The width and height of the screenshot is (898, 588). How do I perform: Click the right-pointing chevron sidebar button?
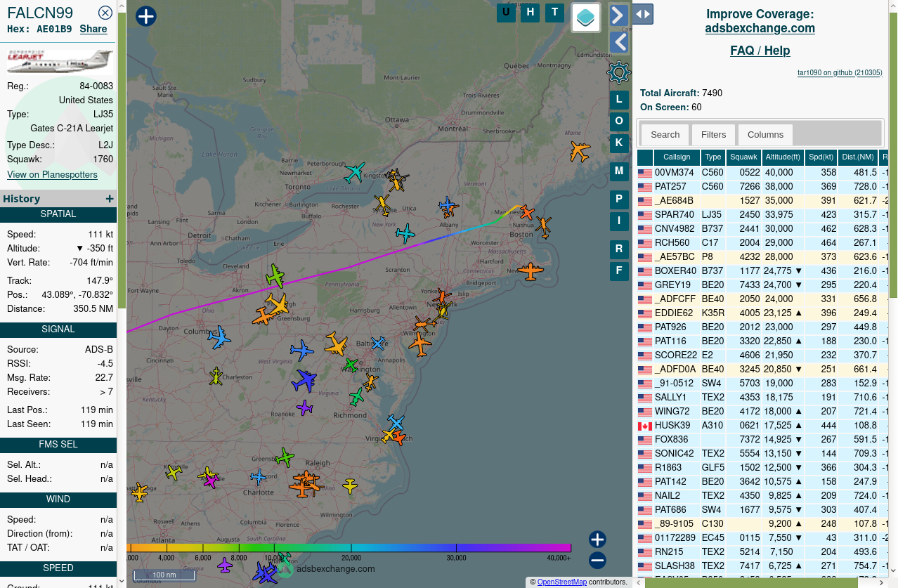pyautogui.click(x=618, y=15)
